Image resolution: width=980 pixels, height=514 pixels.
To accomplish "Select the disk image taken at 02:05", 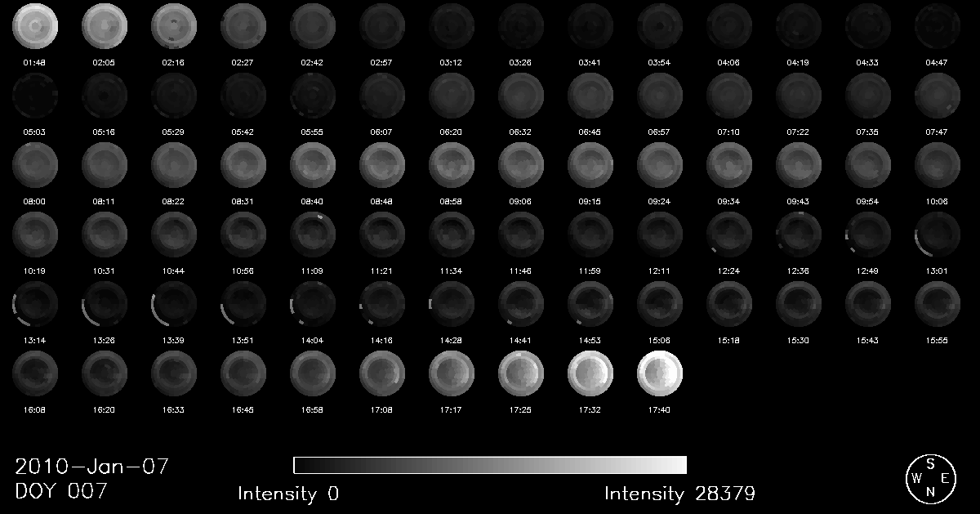I will [x=104, y=26].
